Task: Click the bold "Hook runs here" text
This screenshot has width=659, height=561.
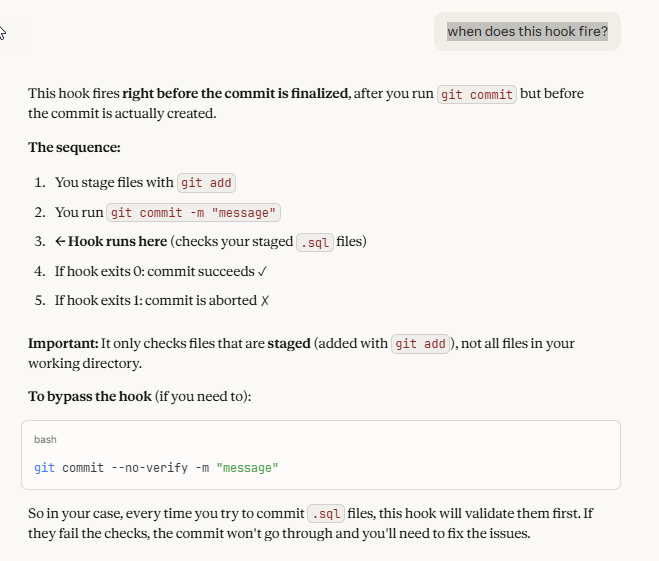Action: click(117, 242)
